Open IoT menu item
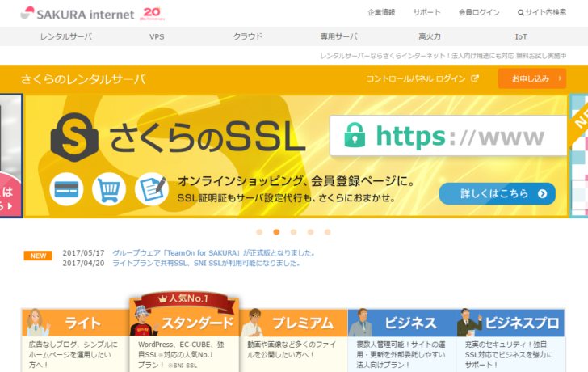Viewport: 588px width, 372px height. (x=521, y=36)
